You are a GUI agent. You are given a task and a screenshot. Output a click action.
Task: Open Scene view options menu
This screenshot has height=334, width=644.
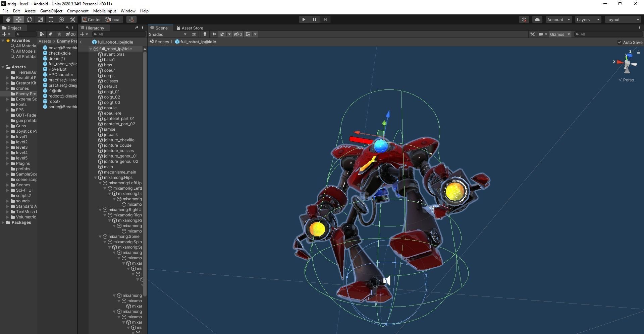(x=639, y=28)
